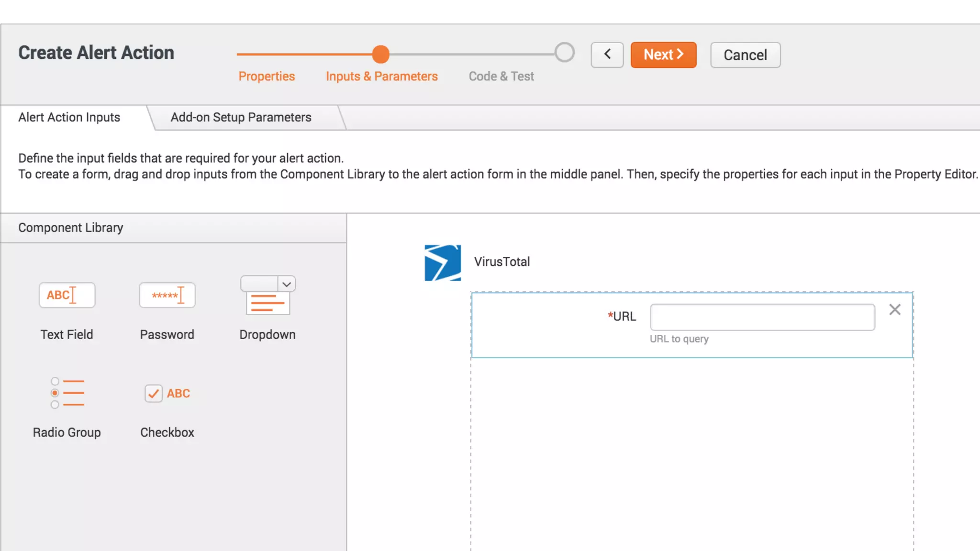Click the VirusTotal form title text
The width and height of the screenshot is (980, 551).
(x=501, y=262)
